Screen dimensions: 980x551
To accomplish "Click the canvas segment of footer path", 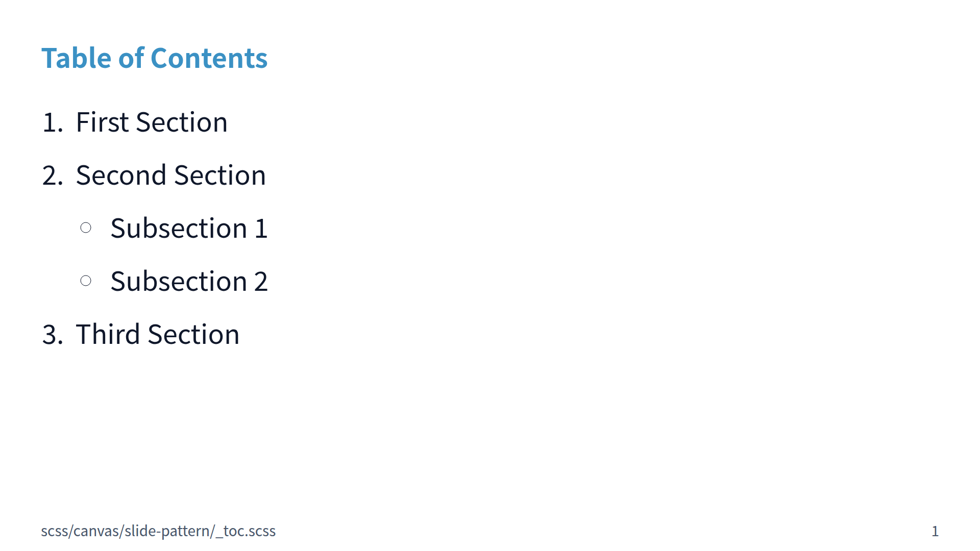I will (x=96, y=531).
